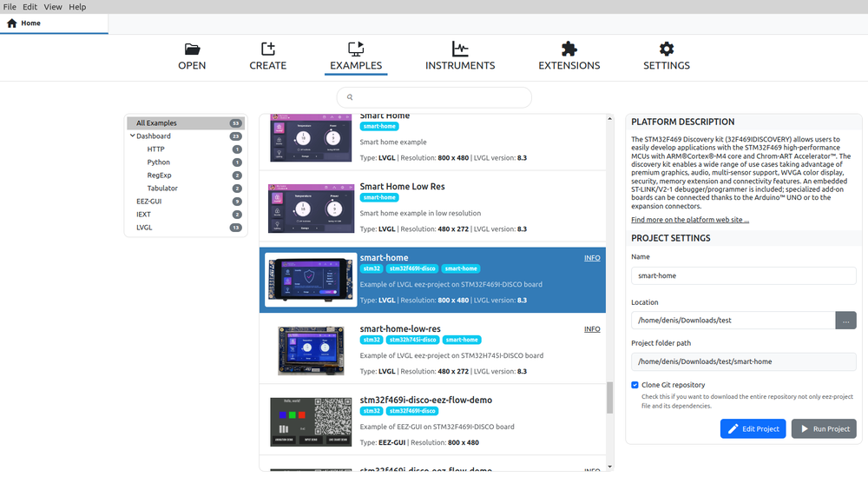Click the stm32f469i-disco-eez-flow-demo title
This screenshot has width=868, height=477.
coord(425,400)
